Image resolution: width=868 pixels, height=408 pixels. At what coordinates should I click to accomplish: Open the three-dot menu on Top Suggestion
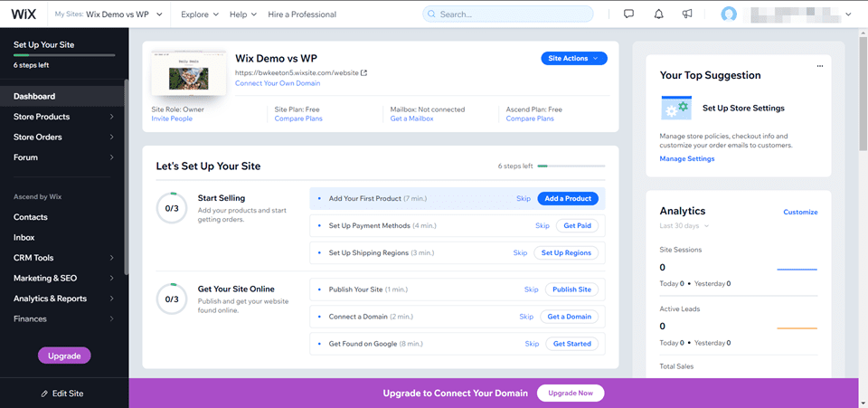pos(820,66)
